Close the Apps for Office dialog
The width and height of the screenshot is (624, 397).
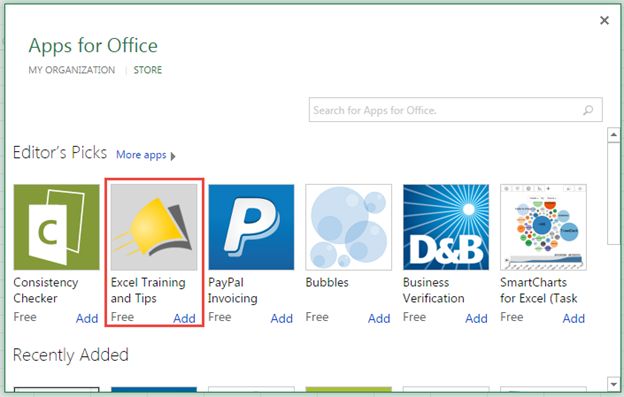coord(604,20)
